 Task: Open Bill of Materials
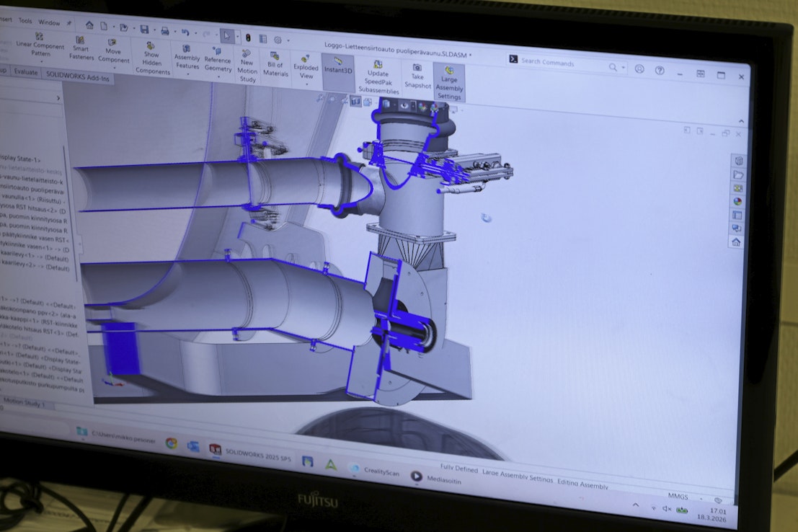275,64
